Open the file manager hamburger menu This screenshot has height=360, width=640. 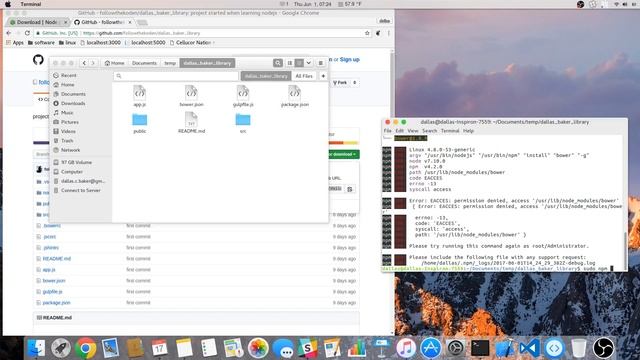321,63
